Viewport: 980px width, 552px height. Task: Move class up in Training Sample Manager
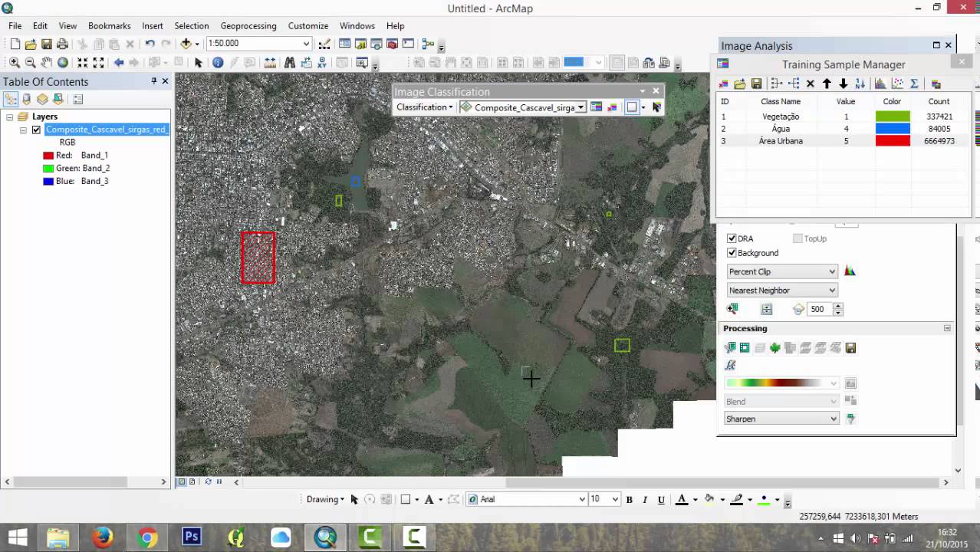(x=827, y=84)
